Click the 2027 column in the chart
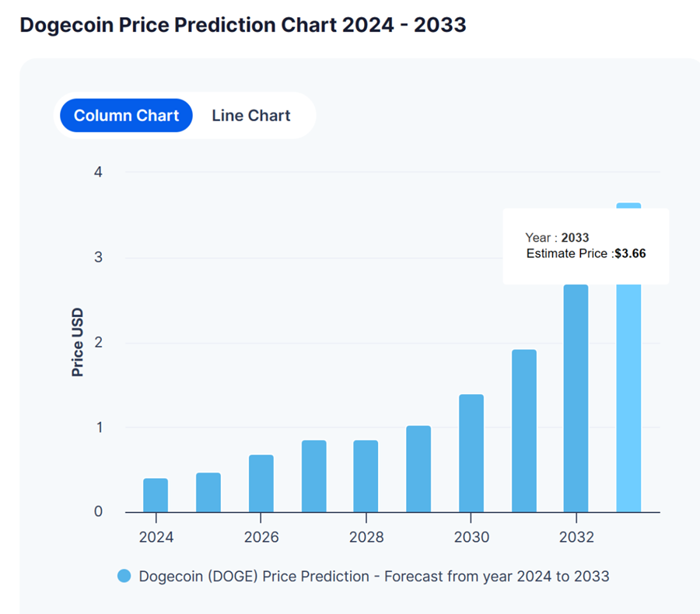Viewport: 700px width, 614px height. 314,476
